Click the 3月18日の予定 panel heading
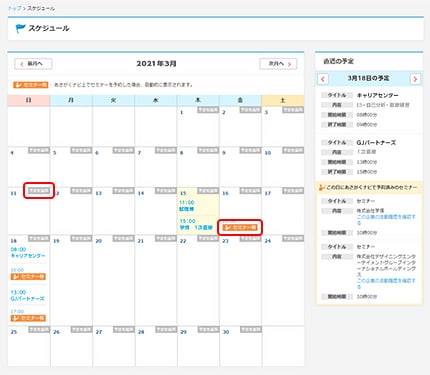Screen dimensions: 430x375 [x=368, y=78]
